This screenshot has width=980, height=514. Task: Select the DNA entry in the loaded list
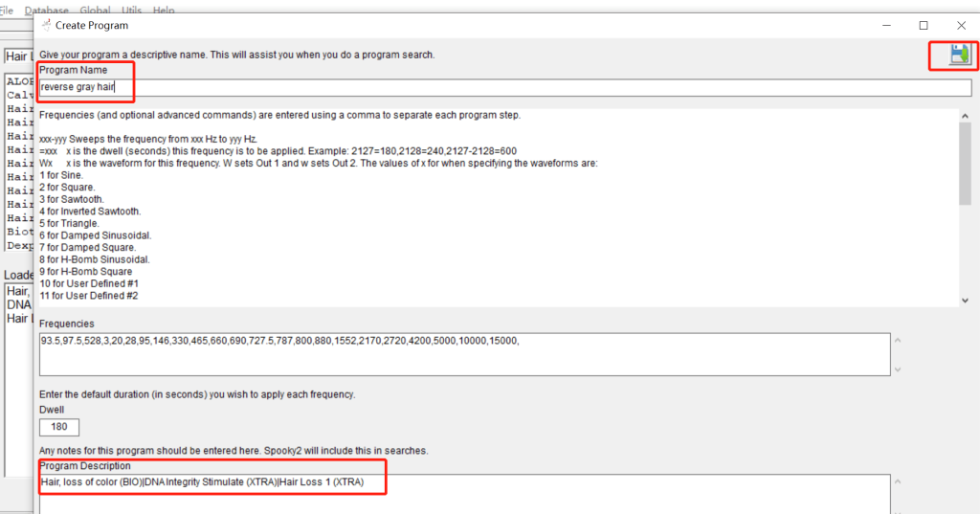(17, 304)
